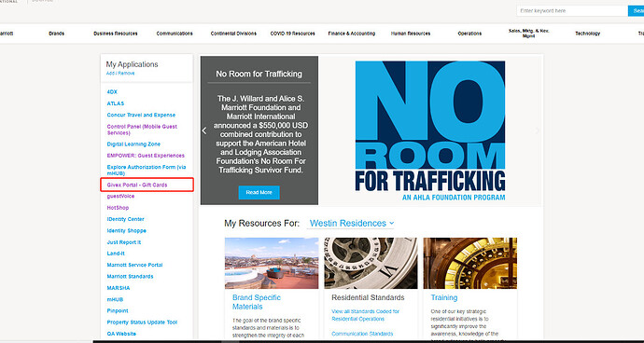Click the No Room for Trafficking banner image
This screenshot has width=644, height=343.
click(x=430, y=130)
